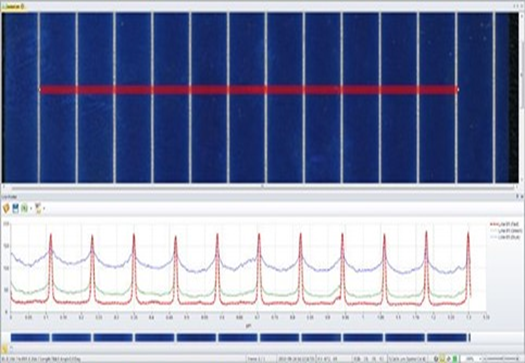Viewport: 525px width, 363px height.
Task: Select the image tab at the window's top left
Action: [14, 6]
